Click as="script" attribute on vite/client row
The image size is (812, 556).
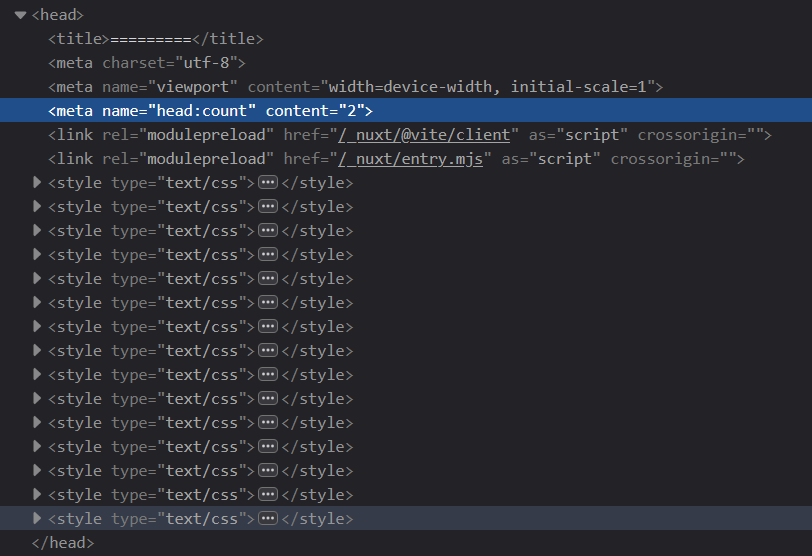click(578, 135)
